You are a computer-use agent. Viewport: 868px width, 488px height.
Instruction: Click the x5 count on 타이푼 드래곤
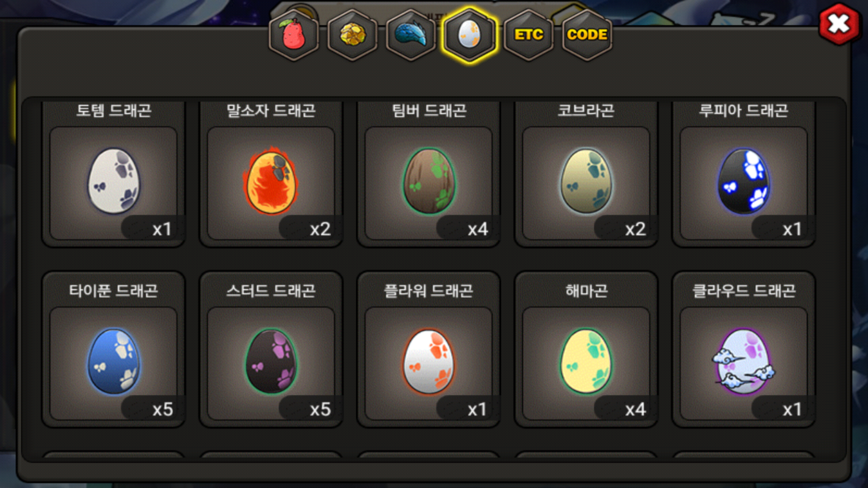163,409
